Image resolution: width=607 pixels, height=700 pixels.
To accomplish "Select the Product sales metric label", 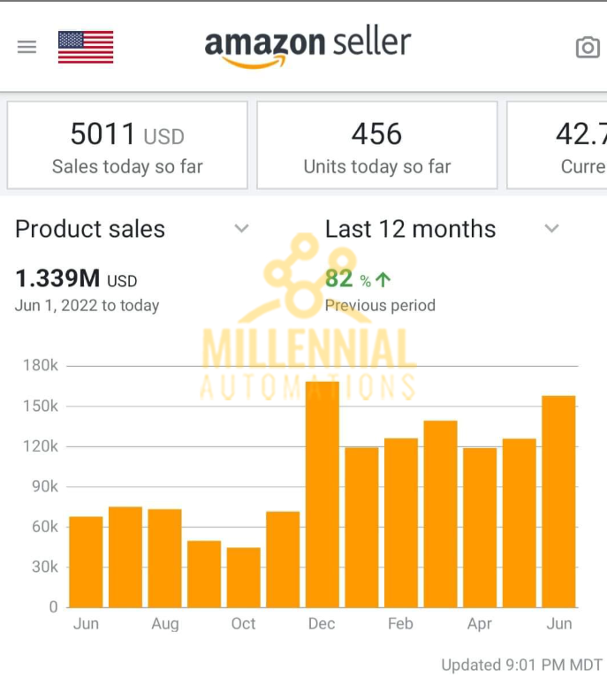I will coord(90,229).
